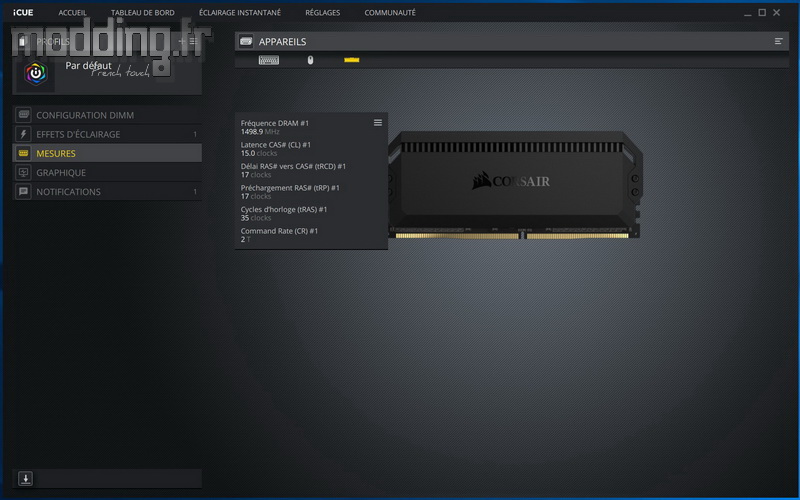Click Délai RAS# vers CAS# (tRCD) reading

click(x=293, y=170)
